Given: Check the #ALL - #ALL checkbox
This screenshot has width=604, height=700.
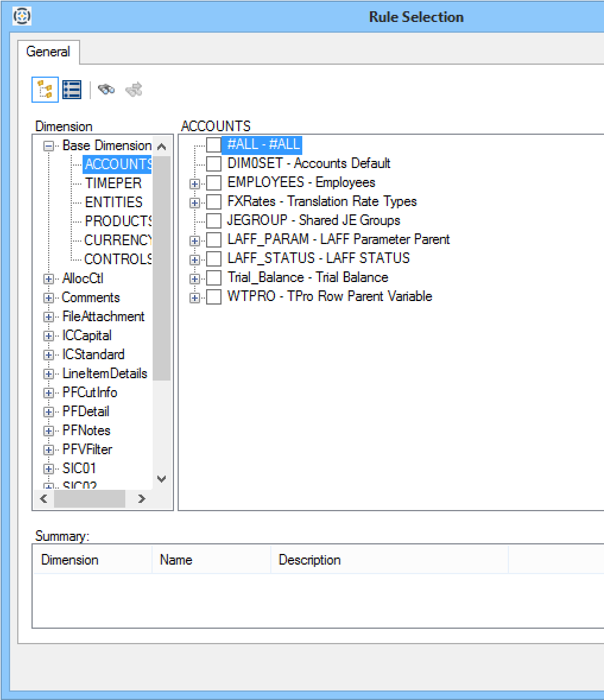Looking at the screenshot, I should click(213, 144).
